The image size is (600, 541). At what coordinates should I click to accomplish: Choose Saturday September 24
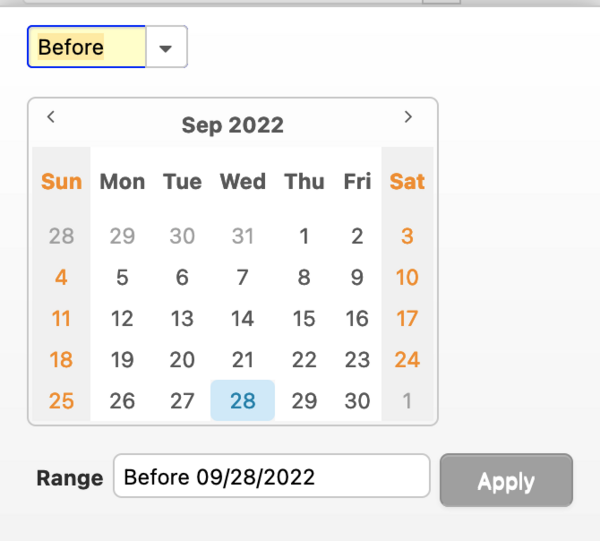coord(407,360)
